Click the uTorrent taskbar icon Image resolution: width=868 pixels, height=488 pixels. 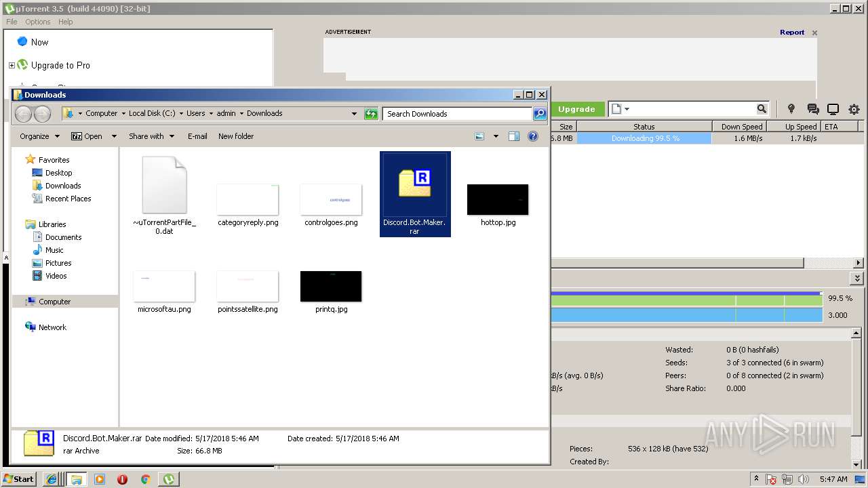[x=169, y=479]
